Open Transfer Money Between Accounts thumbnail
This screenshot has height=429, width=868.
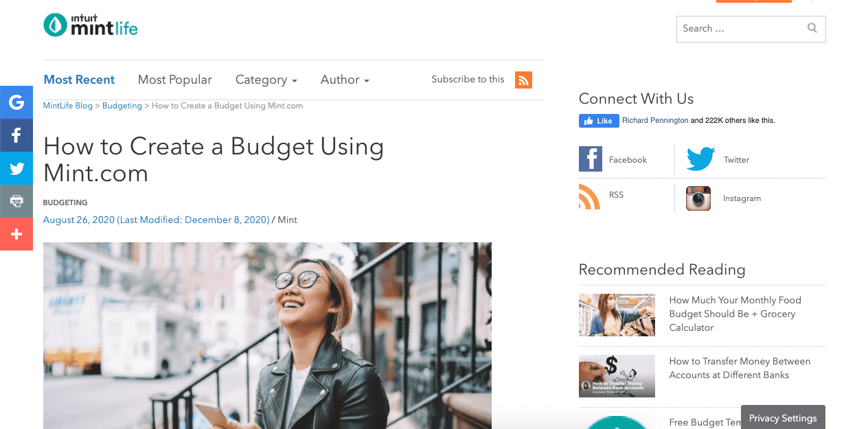click(617, 376)
